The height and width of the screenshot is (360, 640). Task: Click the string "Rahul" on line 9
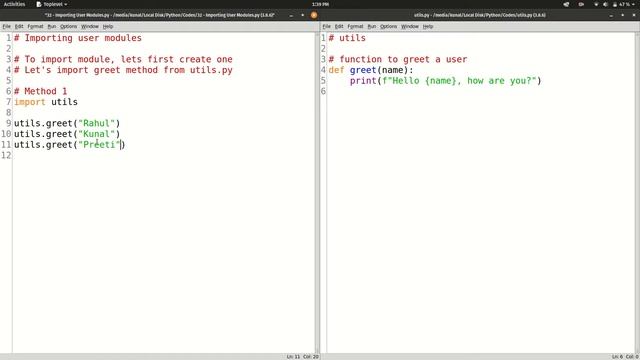click(x=97, y=123)
